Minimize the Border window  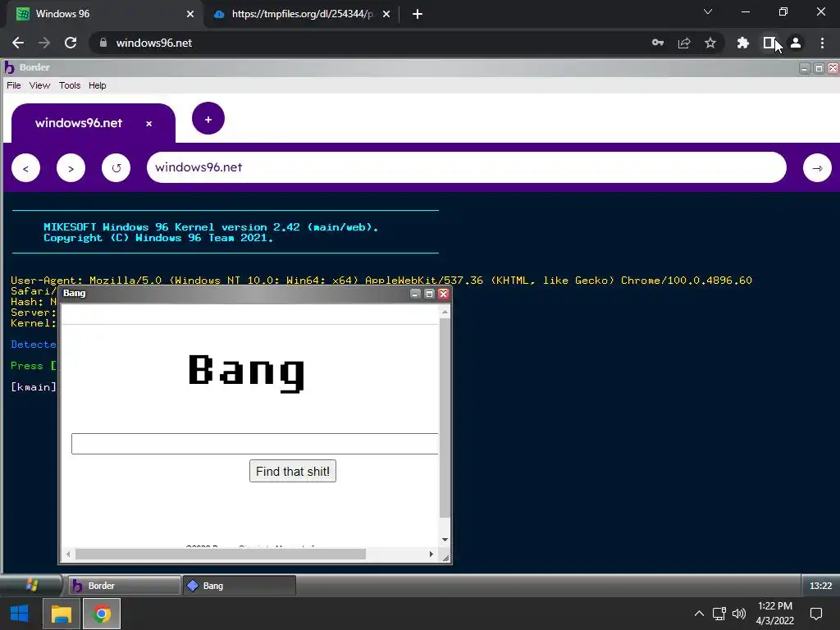(804, 68)
